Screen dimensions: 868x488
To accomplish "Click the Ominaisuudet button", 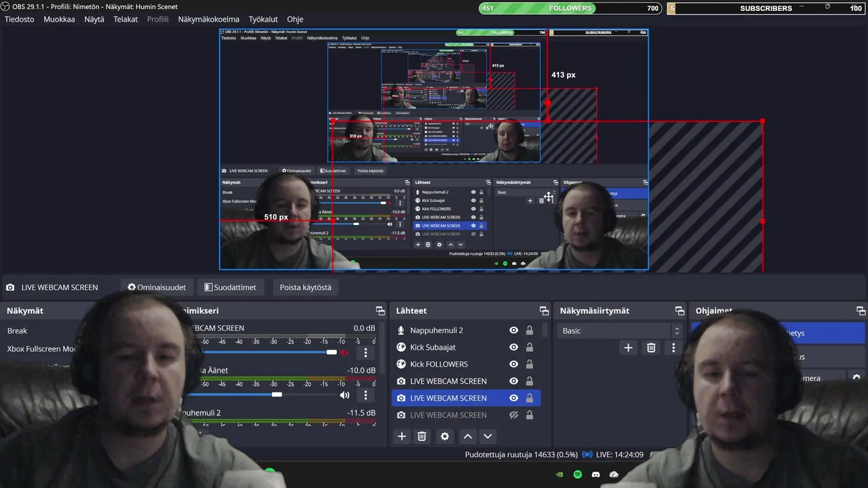I will point(157,287).
